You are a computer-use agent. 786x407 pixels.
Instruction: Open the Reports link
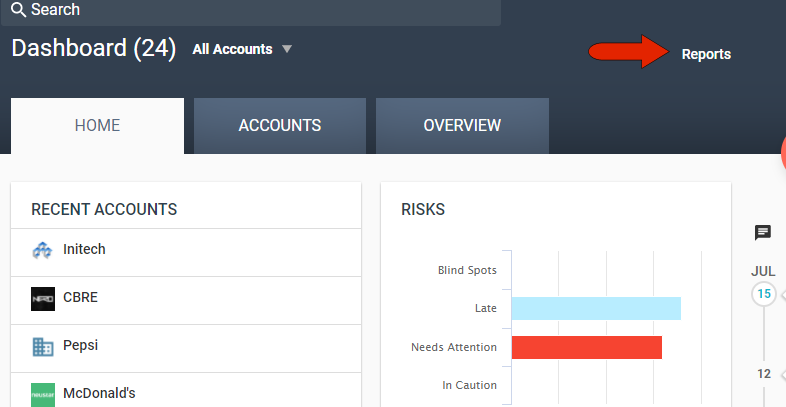point(706,54)
